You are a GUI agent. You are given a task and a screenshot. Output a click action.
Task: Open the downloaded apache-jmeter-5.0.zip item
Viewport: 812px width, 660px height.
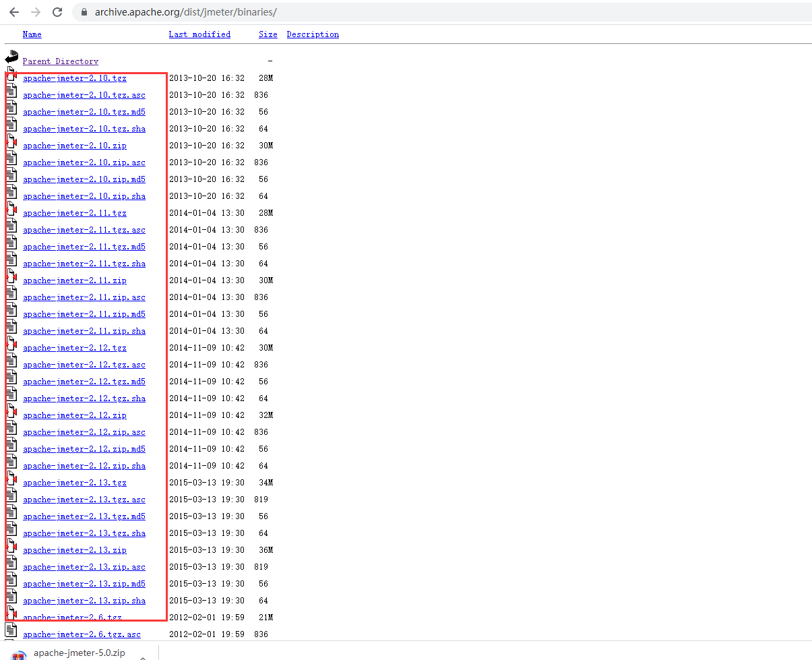79,653
